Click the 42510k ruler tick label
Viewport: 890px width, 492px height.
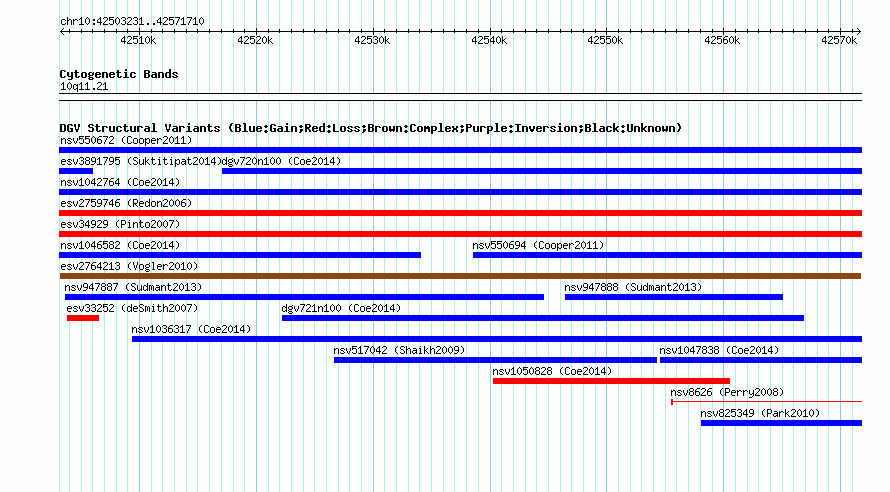[x=138, y=40]
